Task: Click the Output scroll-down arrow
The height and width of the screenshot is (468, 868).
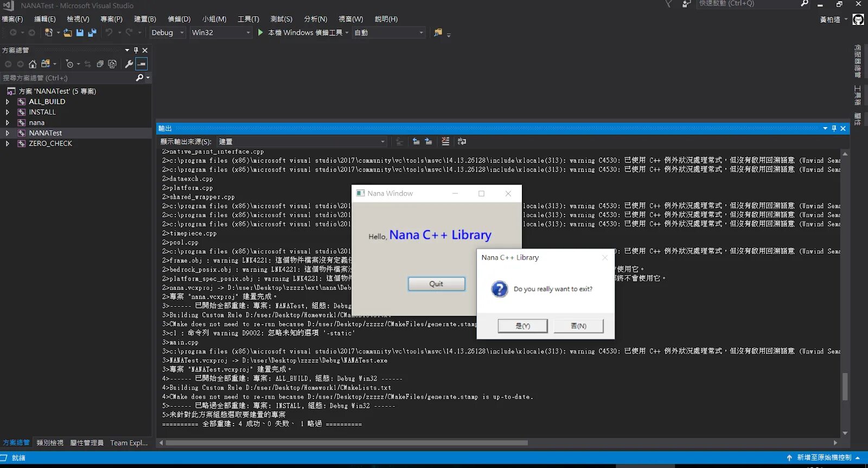Action: coord(845,433)
